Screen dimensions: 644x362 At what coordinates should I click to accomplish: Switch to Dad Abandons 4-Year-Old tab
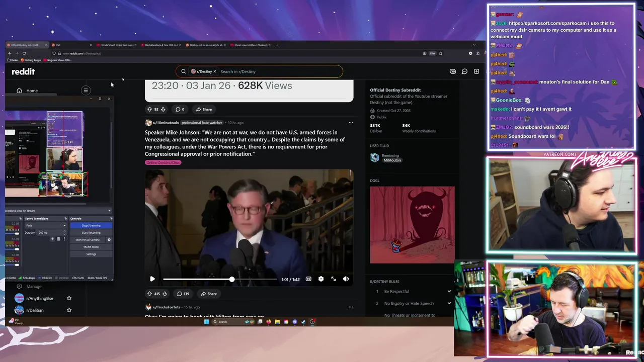coord(160,45)
